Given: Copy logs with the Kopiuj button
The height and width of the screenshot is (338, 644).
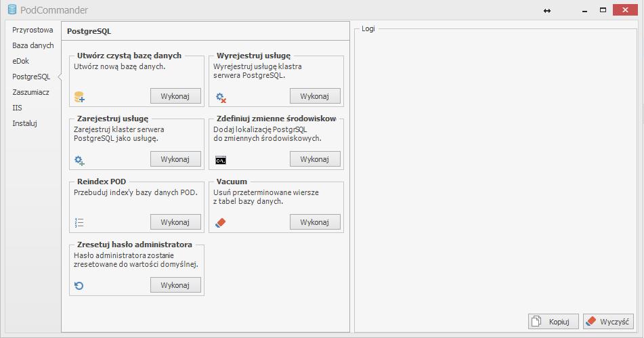Looking at the screenshot, I should 553,321.
